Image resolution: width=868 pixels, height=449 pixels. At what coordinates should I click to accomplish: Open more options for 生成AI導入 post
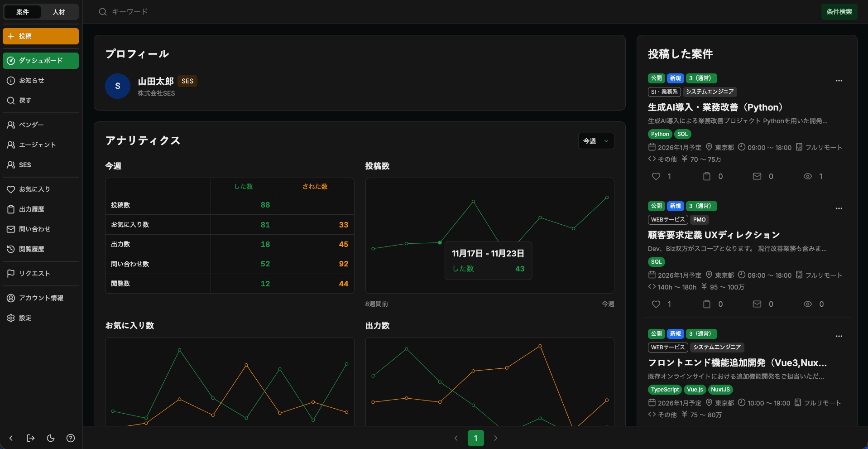pos(839,81)
